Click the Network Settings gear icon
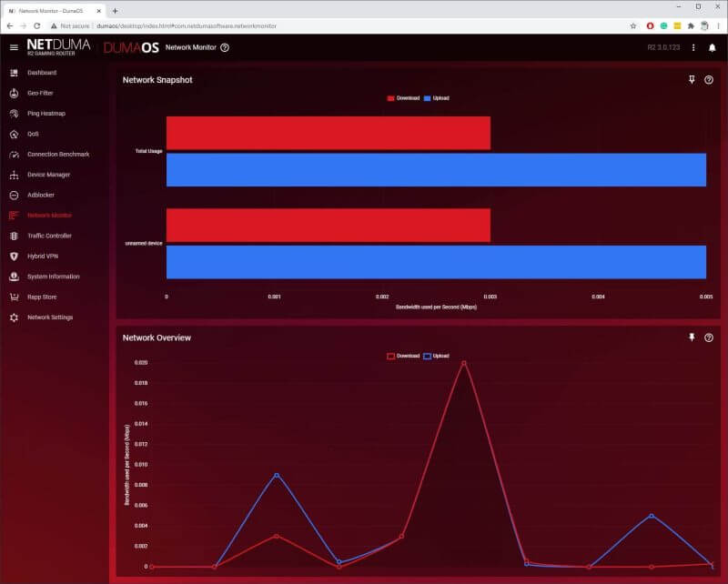 click(14, 317)
